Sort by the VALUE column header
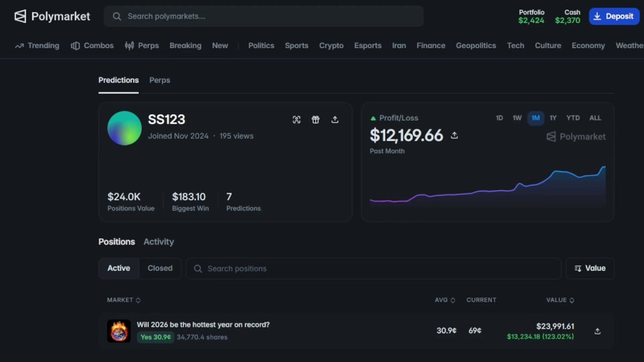 (560, 300)
